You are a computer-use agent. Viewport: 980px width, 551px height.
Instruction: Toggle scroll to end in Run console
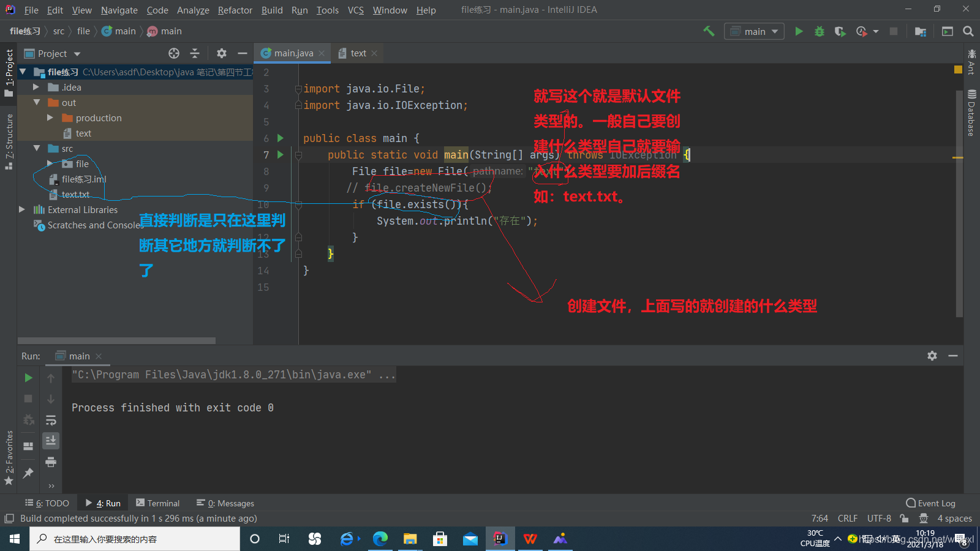coord(51,440)
